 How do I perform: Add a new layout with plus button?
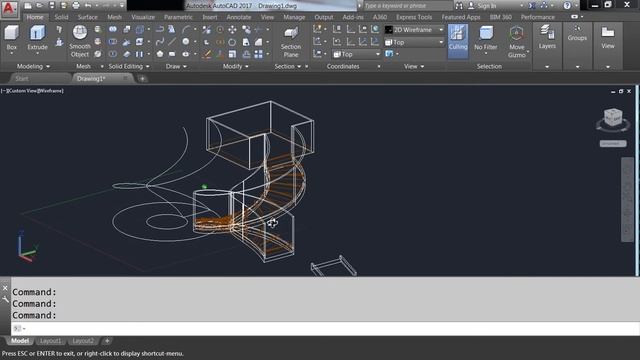pos(107,341)
